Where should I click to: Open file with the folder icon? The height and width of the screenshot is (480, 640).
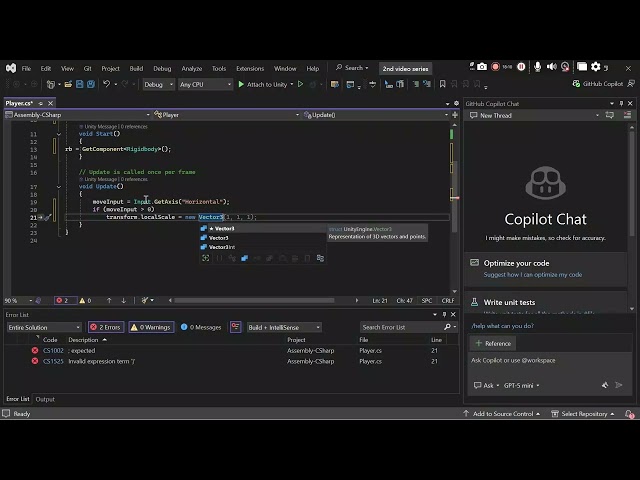(68, 84)
